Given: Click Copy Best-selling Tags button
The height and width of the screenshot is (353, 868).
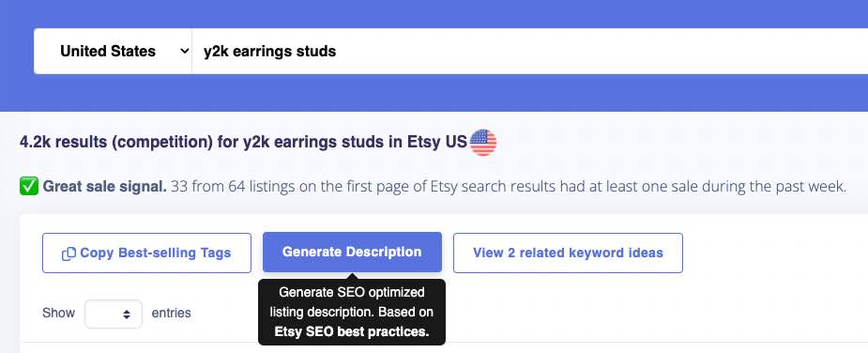Looking at the screenshot, I should [x=146, y=253].
